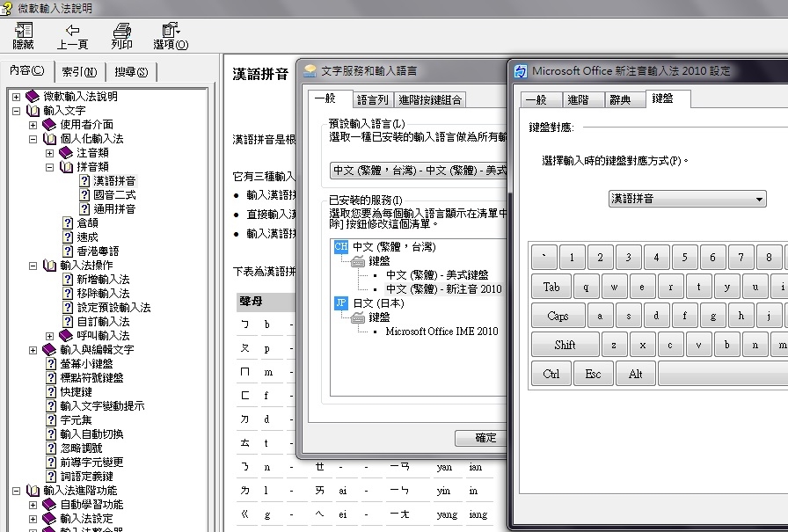Click the book icon beside 輸入與編輯文字
The image size is (788, 532).
pos(49,350)
